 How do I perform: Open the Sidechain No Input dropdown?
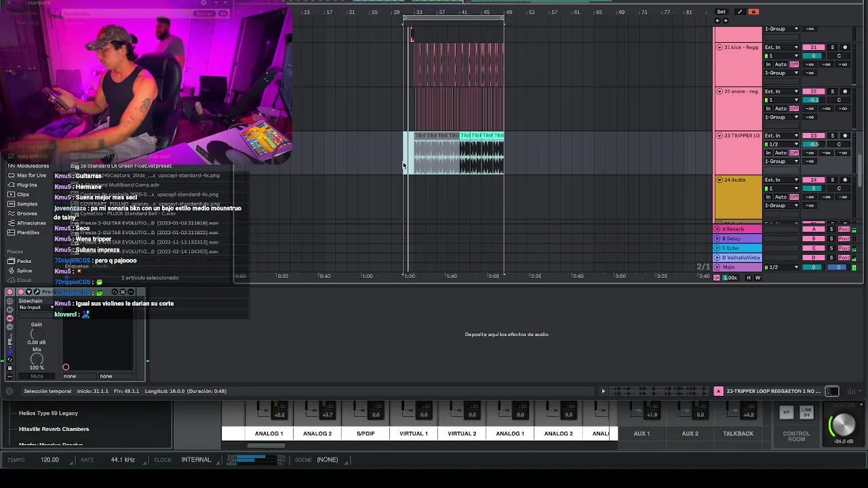tap(36, 308)
